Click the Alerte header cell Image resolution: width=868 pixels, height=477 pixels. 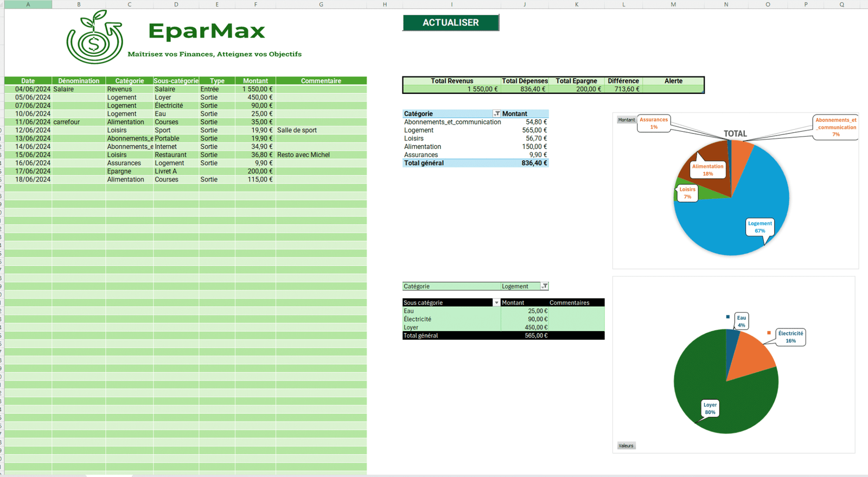tap(673, 81)
